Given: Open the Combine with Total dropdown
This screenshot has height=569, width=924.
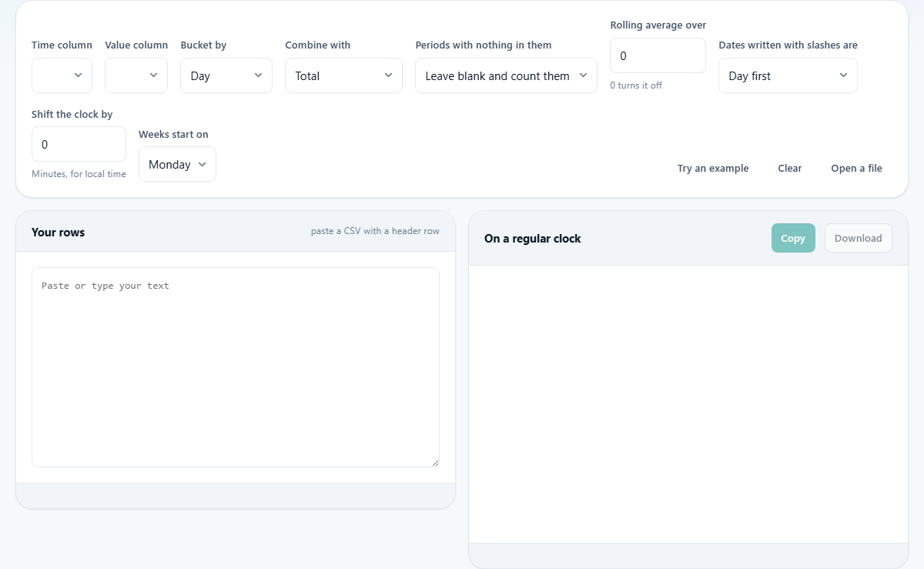Looking at the screenshot, I should pyautogui.click(x=343, y=75).
